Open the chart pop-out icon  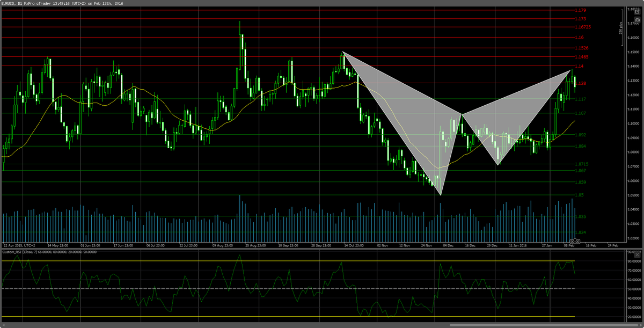(x=637, y=12)
